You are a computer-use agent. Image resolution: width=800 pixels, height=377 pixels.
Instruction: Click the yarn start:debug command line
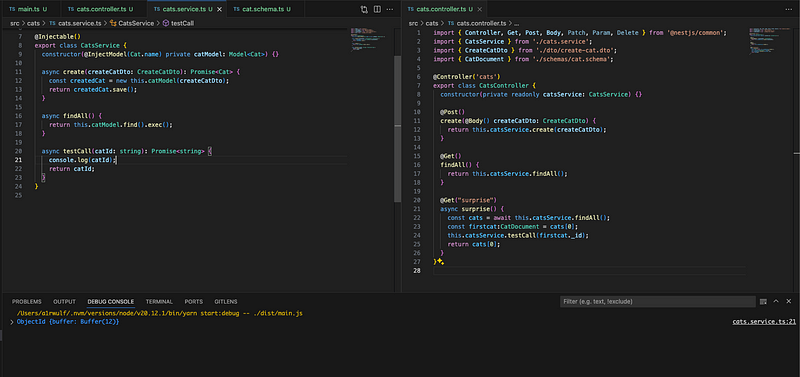(x=160, y=313)
